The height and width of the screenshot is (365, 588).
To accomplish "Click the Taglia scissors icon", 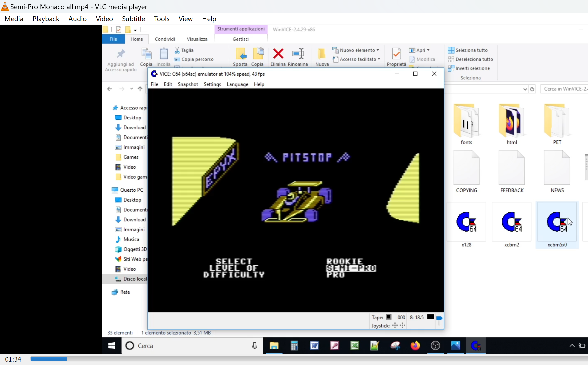I will click(x=177, y=50).
